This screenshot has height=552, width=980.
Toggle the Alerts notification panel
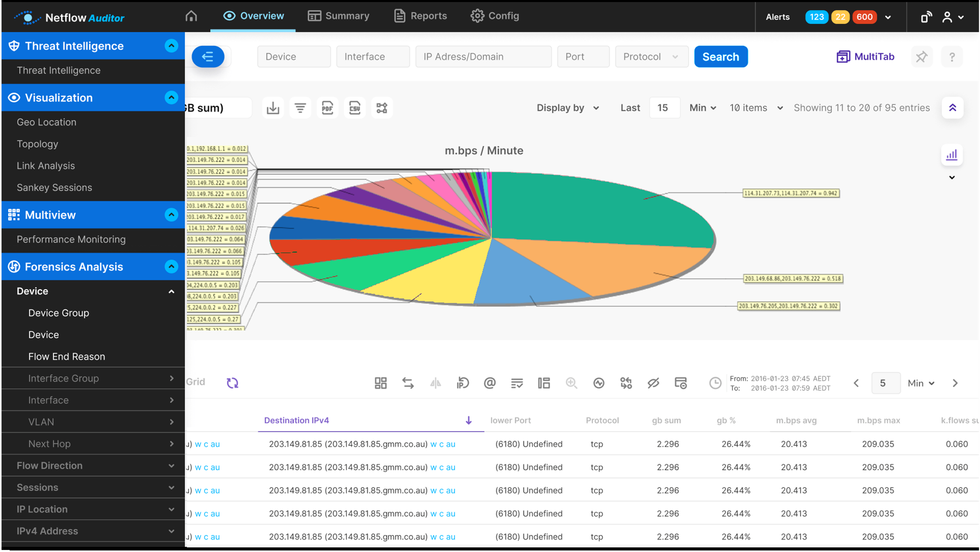[888, 16]
